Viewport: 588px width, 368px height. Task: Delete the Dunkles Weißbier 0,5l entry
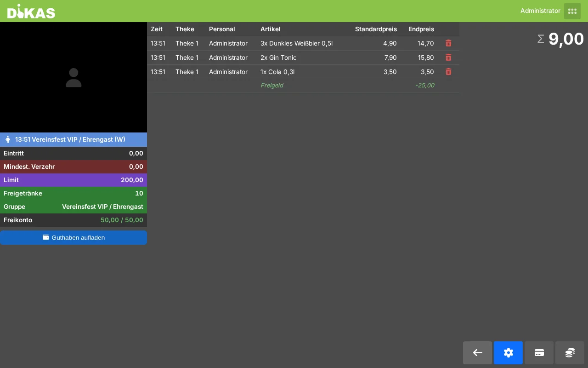448,43
